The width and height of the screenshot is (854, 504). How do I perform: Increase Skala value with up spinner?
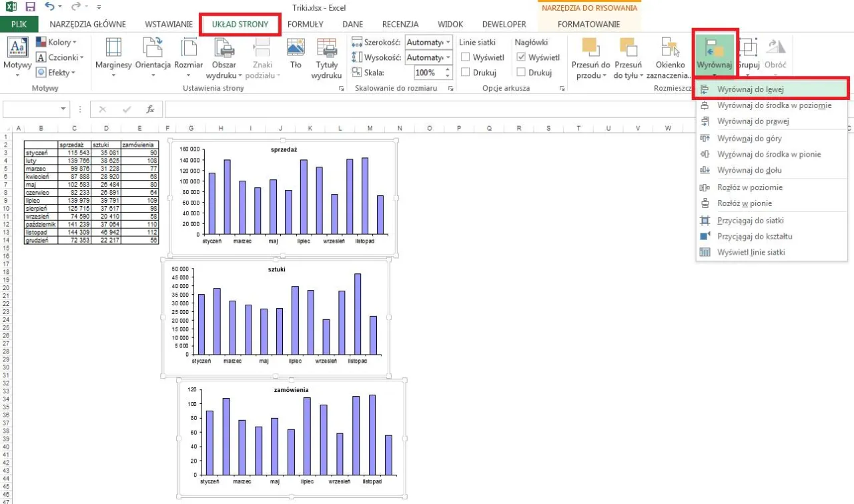click(448, 69)
